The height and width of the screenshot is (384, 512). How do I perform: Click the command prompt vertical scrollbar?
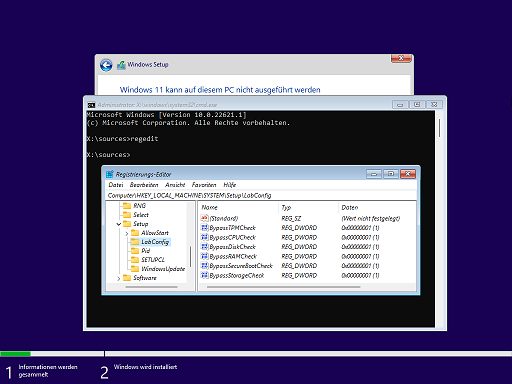439,128
